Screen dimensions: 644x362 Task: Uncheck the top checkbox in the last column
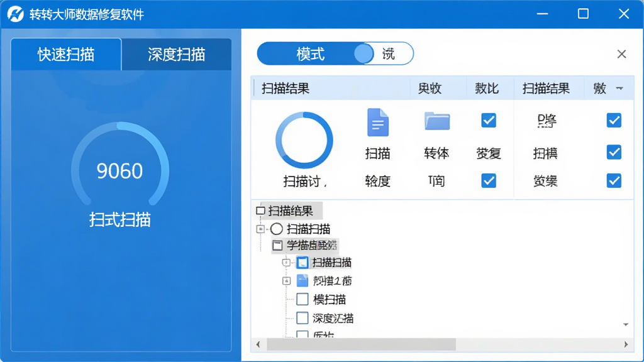point(614,120)
